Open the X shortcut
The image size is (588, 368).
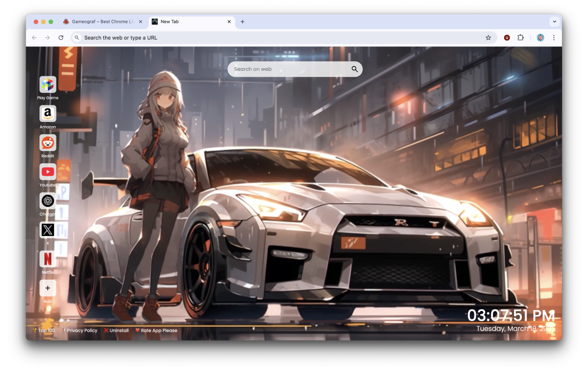point(47,230)
